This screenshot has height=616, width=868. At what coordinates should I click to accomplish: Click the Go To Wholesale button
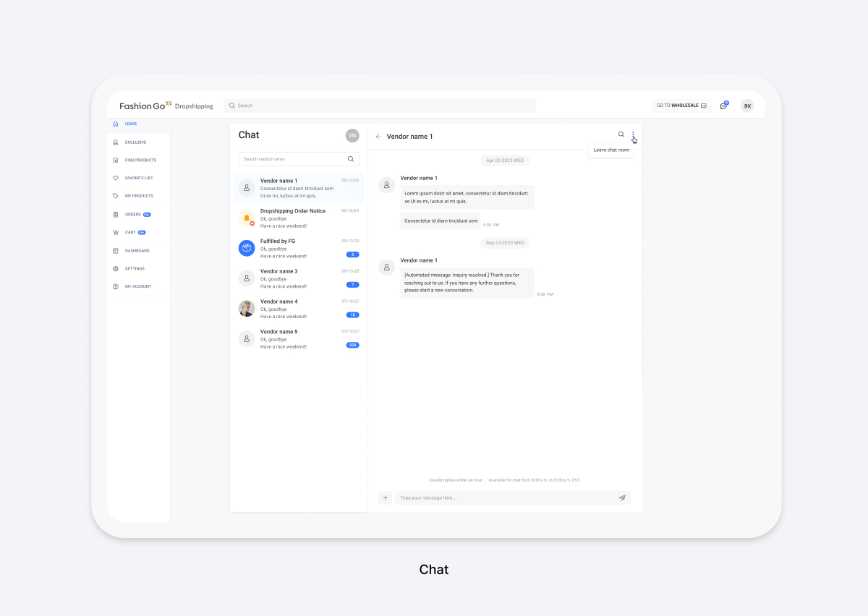(x=681, y=106)
